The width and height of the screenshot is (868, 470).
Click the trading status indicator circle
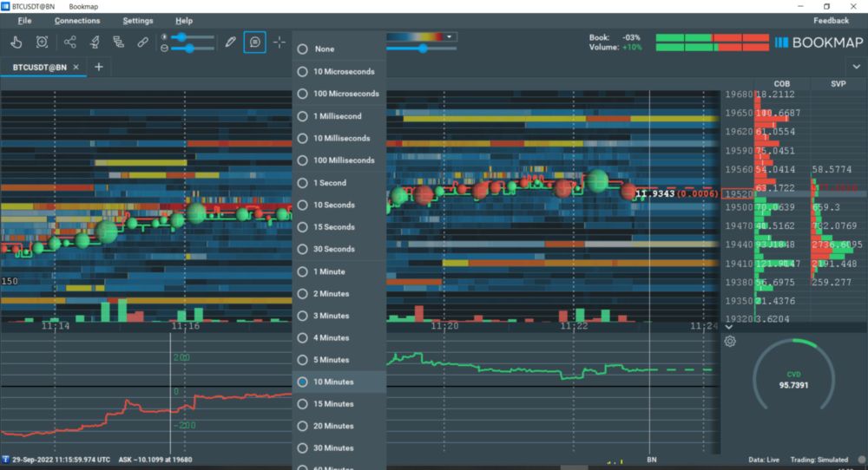861,460
